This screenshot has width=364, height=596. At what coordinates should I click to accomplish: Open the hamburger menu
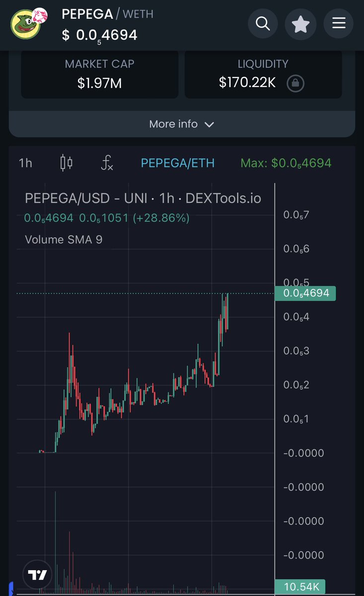coord(339,23)
